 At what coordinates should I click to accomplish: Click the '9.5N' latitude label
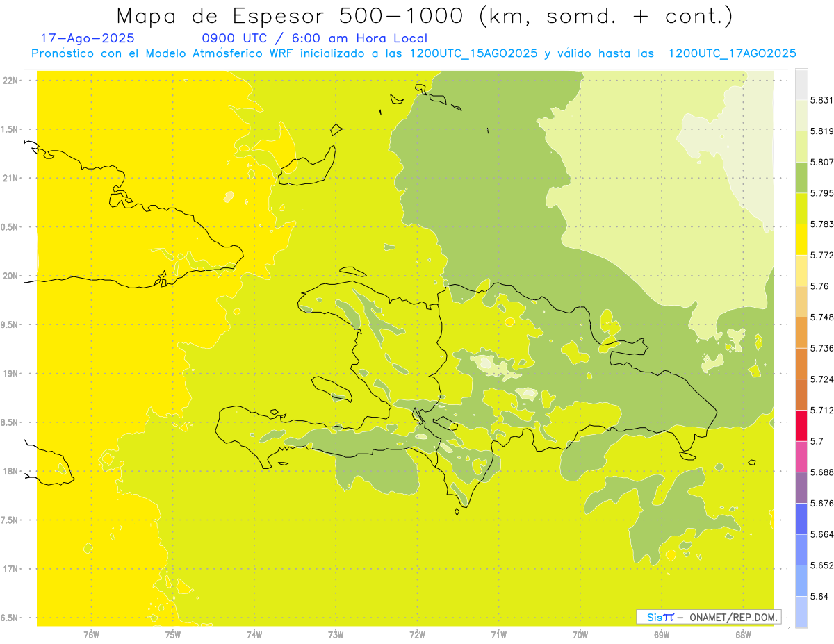10,325
